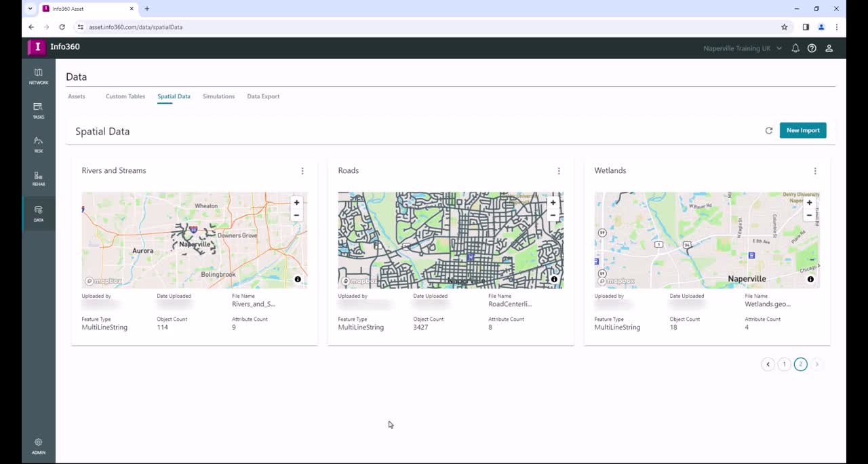Click the New Import button
The image size is (868, 464).
(803, 130)
